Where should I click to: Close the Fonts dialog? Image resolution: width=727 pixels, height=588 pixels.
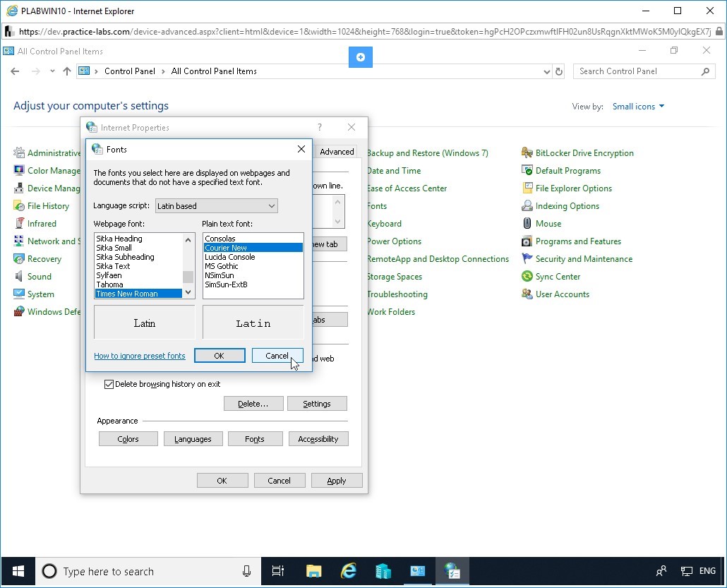301,149
